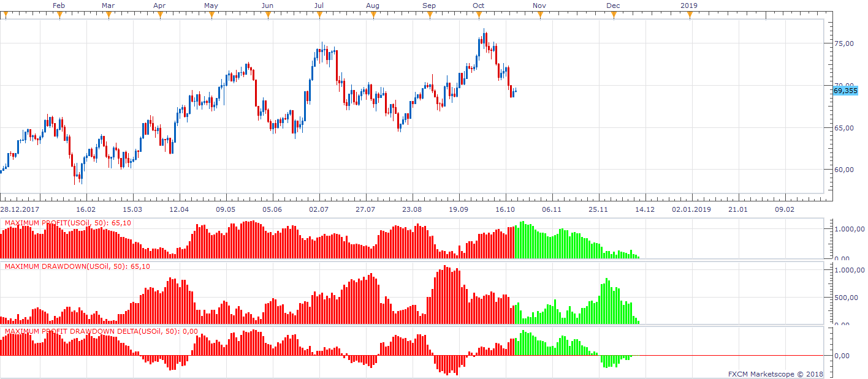Click the 16.02 date axis label
The height and width of the screenshot is (379, 868).
(86, 209)
